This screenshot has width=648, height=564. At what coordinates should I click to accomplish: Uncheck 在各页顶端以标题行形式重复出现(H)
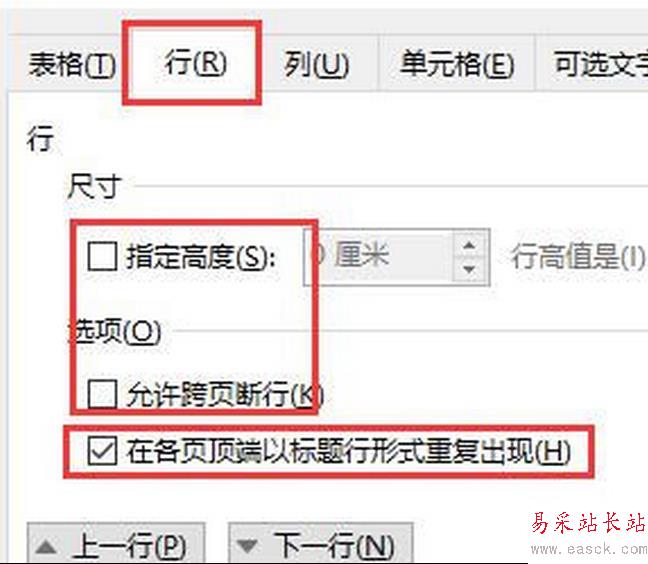(102, 450)
